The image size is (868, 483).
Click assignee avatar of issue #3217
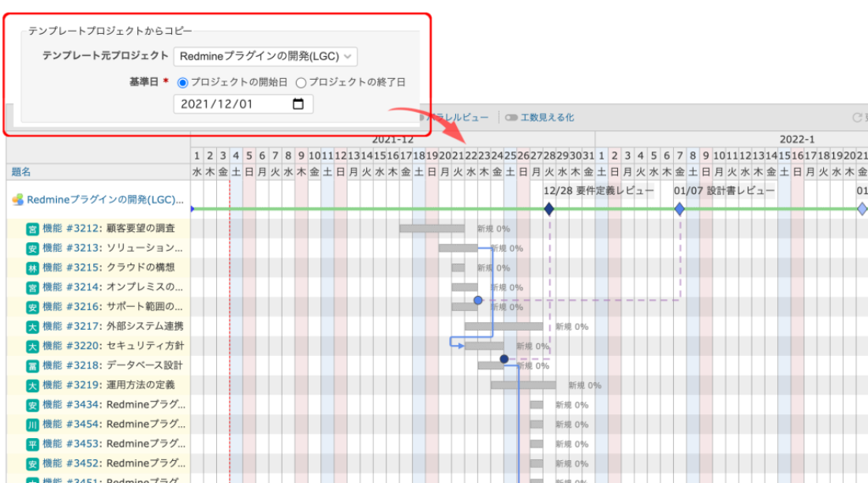click(32, 327)
